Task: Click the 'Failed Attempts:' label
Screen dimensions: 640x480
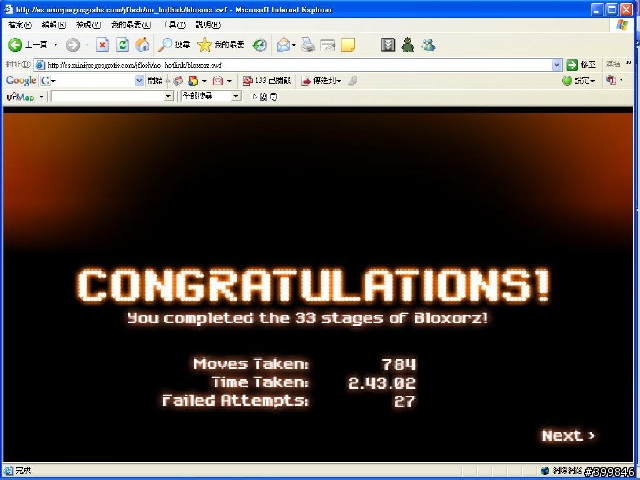Action: click(236, 400)
